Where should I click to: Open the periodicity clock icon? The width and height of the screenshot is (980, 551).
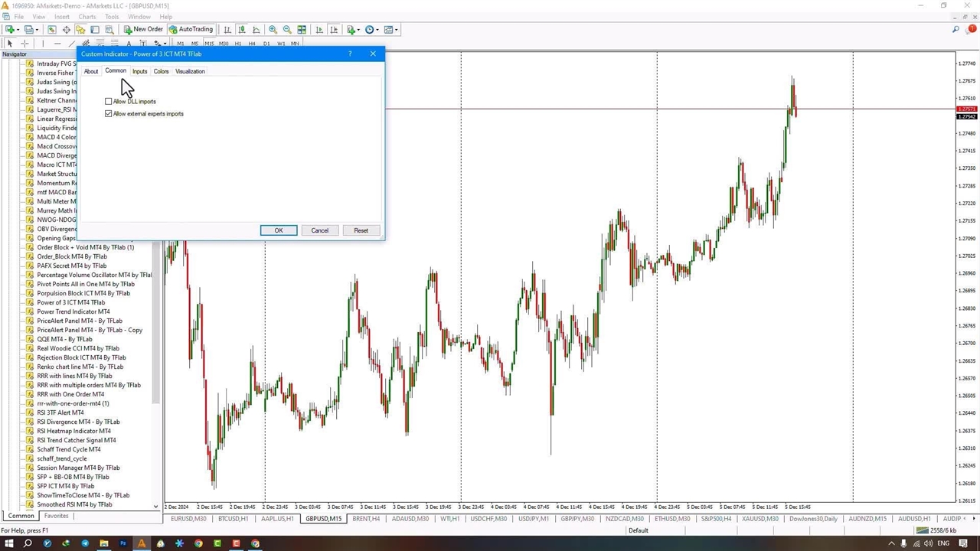[x=369, y=30]
